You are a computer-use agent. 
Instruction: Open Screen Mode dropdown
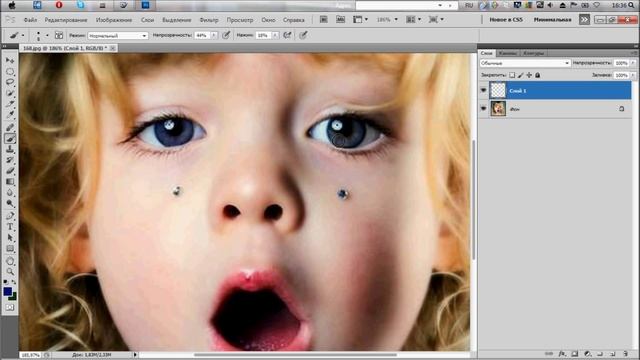click(436, 19)
